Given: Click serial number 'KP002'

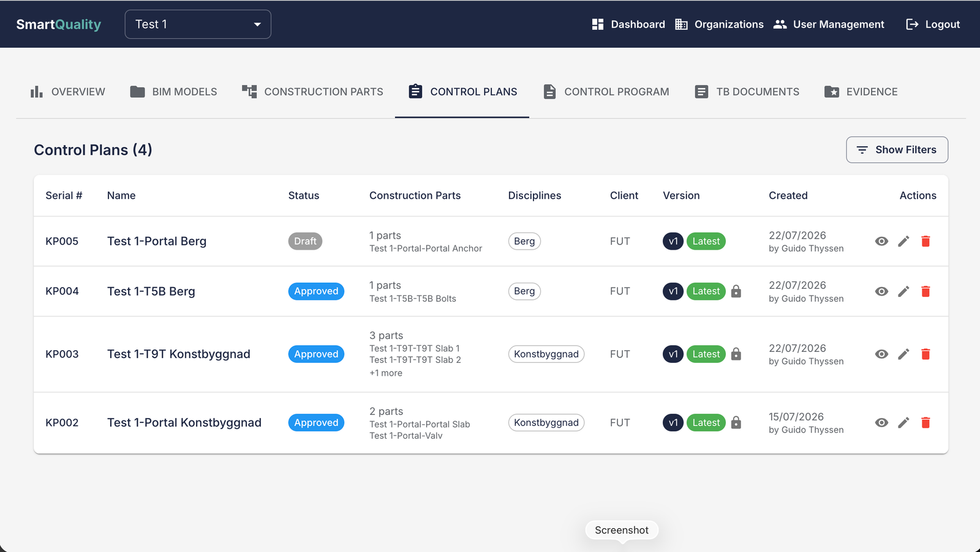Looking at the screenshot, I should pos(62,422).
